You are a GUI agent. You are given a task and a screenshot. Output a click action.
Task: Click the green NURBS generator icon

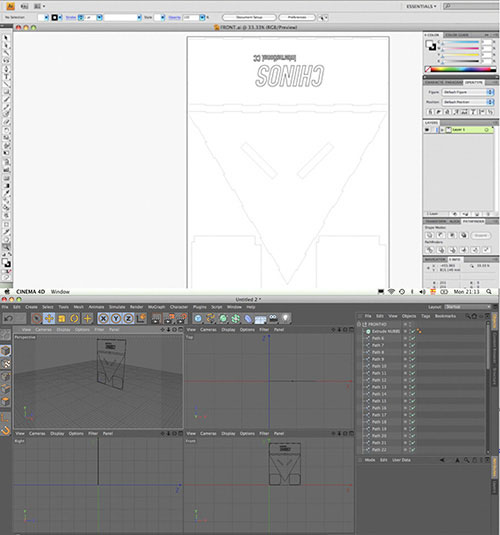point(223,318)
